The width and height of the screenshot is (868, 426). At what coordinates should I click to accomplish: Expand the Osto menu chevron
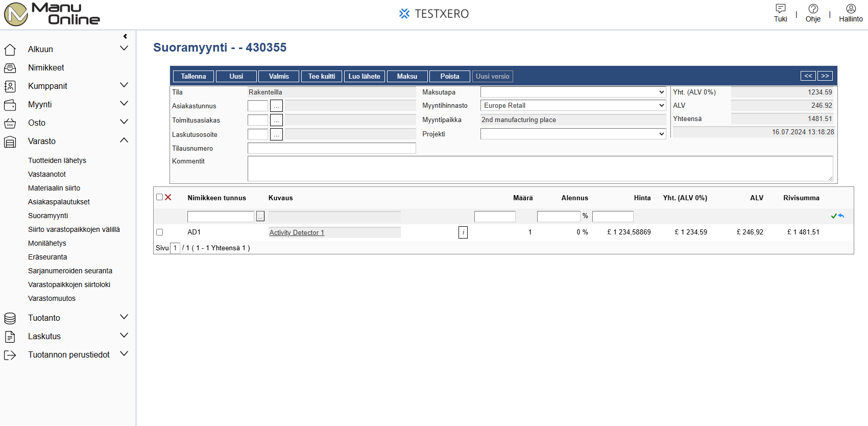pyautogui.click(x=124, y=122)
